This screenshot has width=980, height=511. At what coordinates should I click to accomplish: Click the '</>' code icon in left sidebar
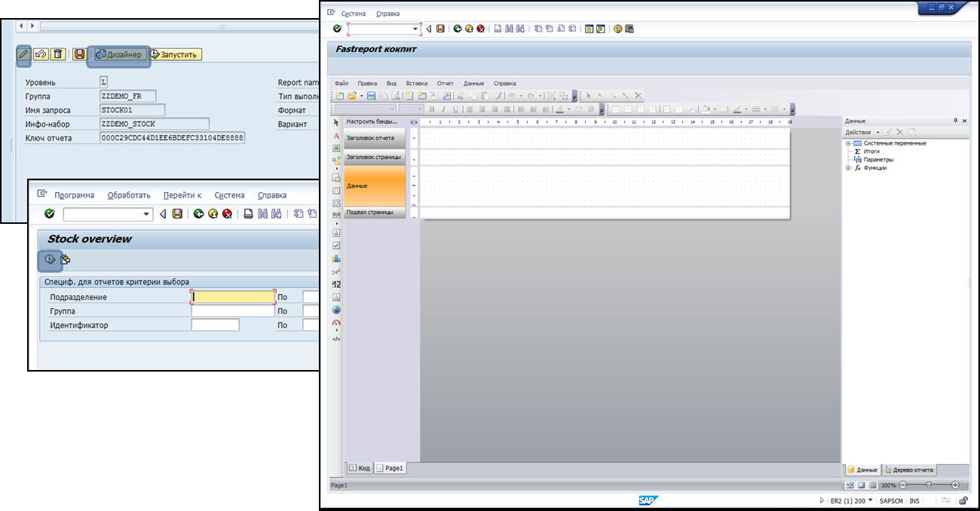(336, 339)
